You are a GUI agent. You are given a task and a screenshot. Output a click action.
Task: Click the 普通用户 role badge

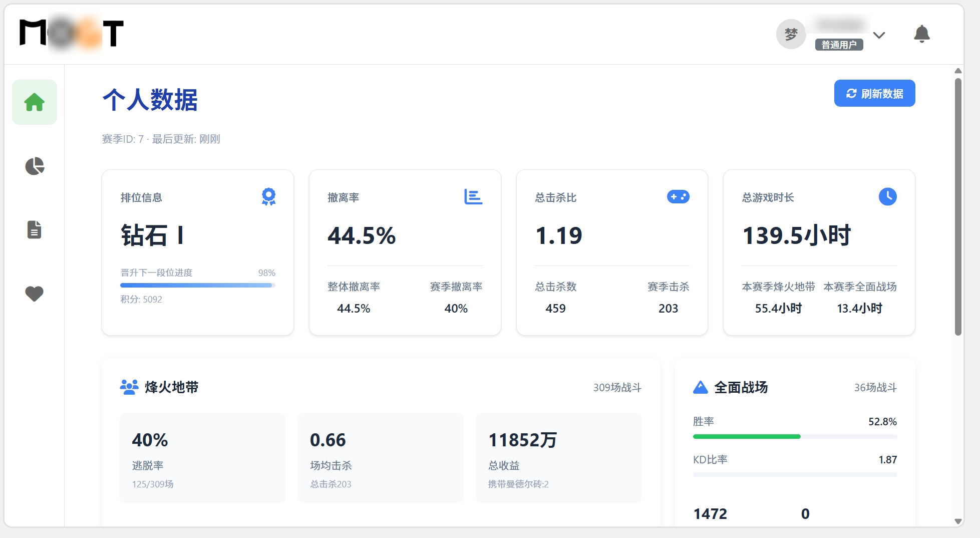(x=839, y=45)
